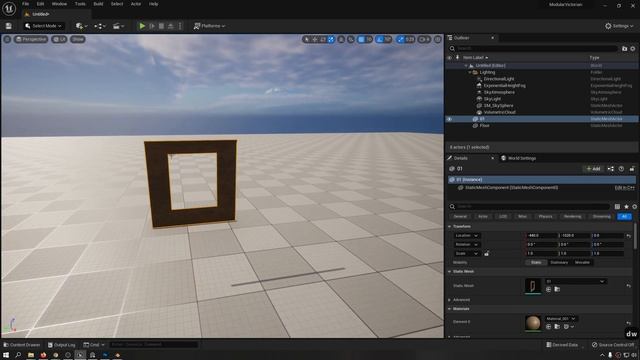Click Details property matrix grid icon

click(617, 207)
